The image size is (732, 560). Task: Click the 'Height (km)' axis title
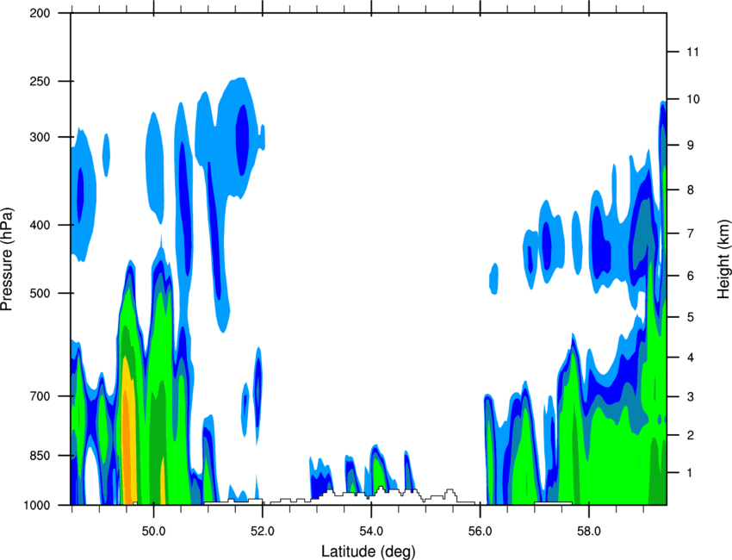pyautogui.click(x=723, y=259)
